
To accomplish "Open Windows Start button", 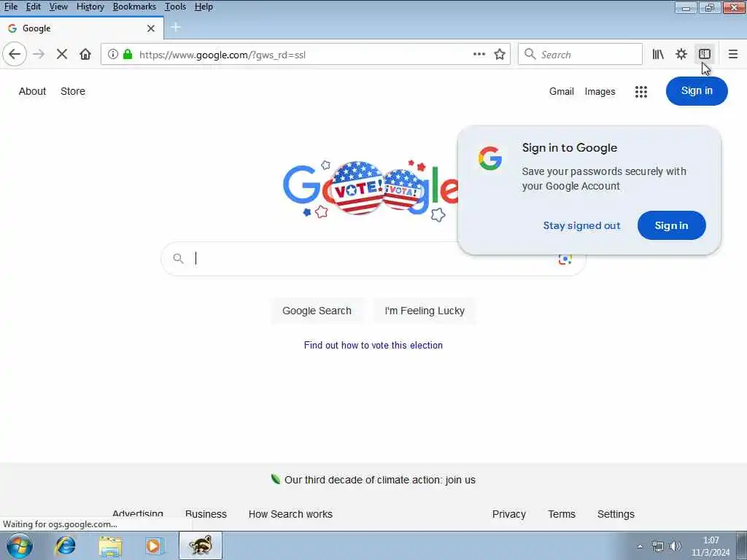I will 20,545.
